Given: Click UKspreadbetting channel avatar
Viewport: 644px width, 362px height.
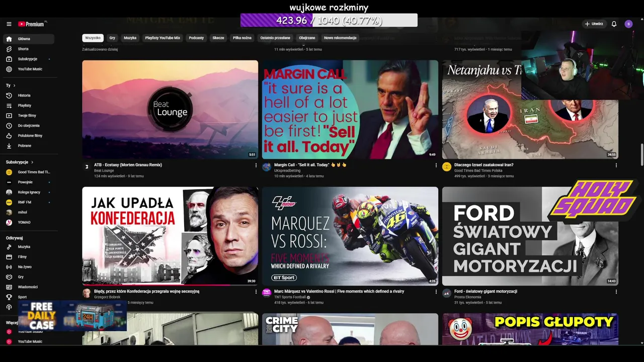Looking at the screenshot, I should 267,167.
